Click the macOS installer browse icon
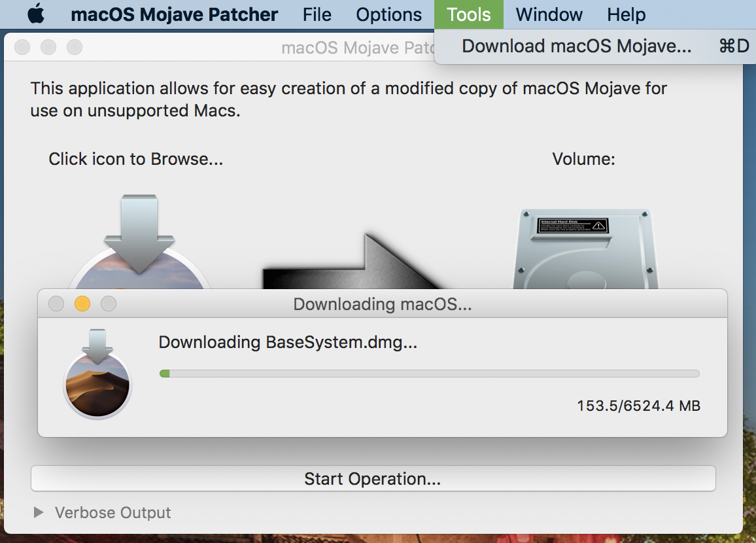The height and width of the screenshot is (543, 756). [x=139, y=241]
